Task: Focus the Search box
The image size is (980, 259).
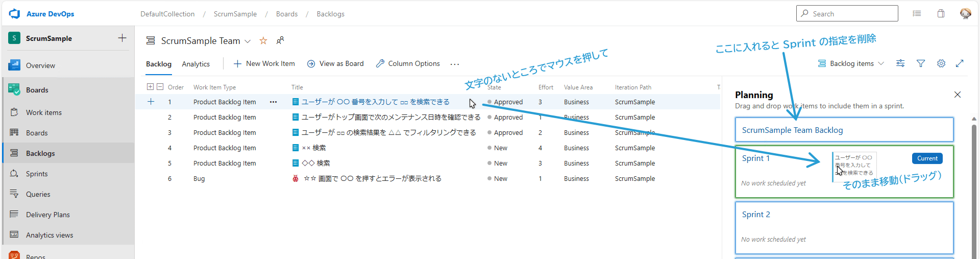Action: [847, 13]
